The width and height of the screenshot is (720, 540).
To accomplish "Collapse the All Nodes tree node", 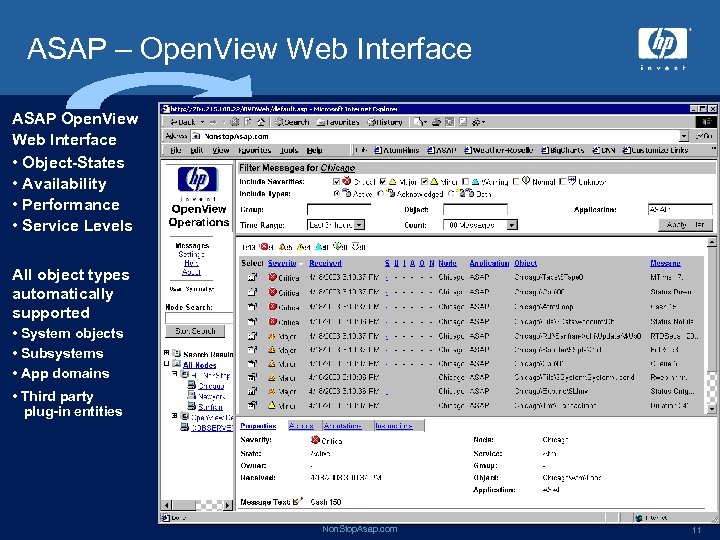I will [x=167, y=364].
